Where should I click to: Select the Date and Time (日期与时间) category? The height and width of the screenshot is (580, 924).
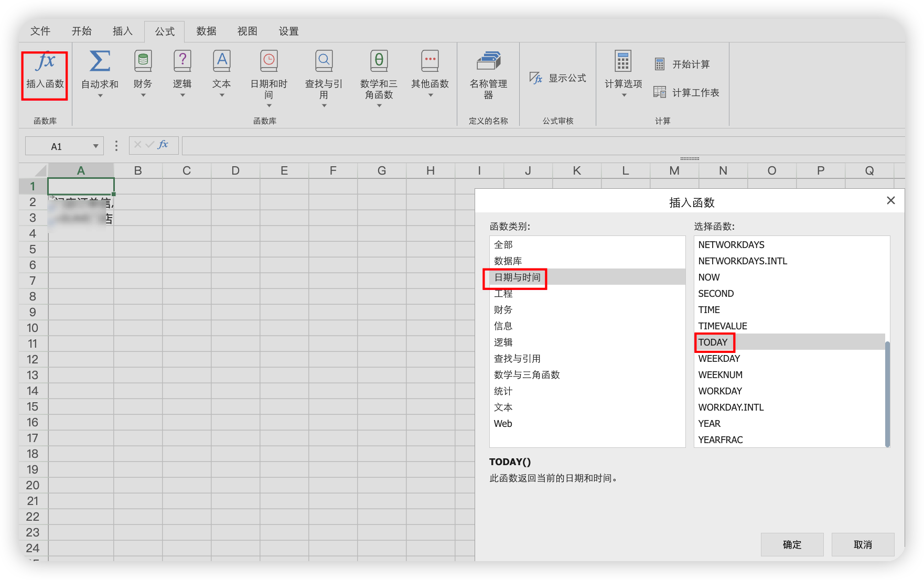tap(587, 277)
